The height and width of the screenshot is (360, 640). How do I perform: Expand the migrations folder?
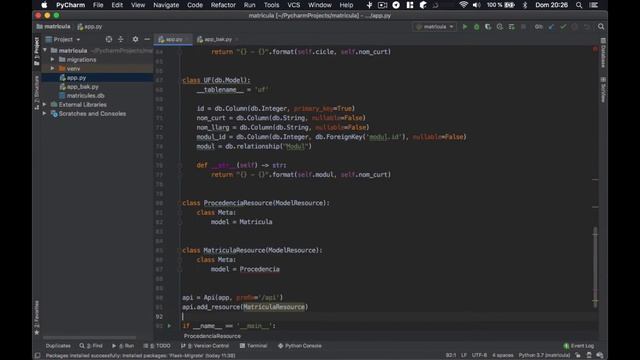53,60
